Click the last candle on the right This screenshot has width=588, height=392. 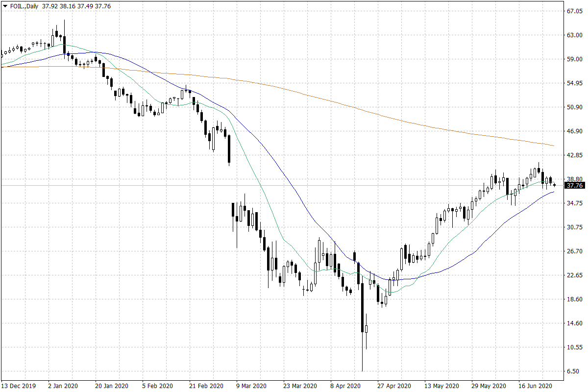coord(554,185)
